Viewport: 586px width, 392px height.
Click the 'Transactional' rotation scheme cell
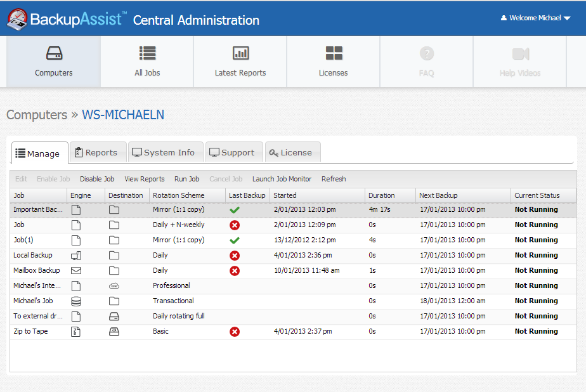point(173,301)
